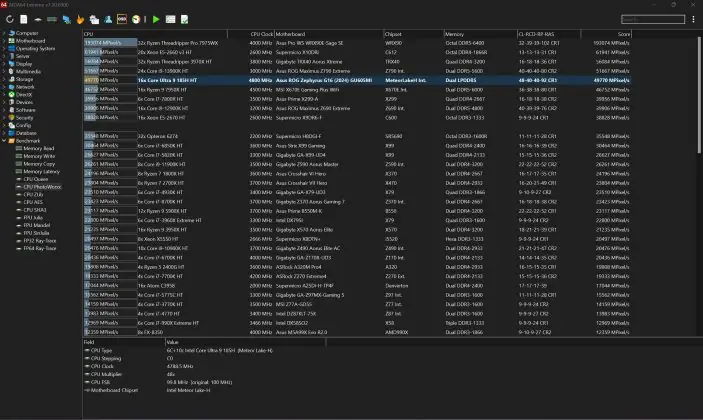
Task: Open the Memory Read benchmark
Action: [39, 148]
